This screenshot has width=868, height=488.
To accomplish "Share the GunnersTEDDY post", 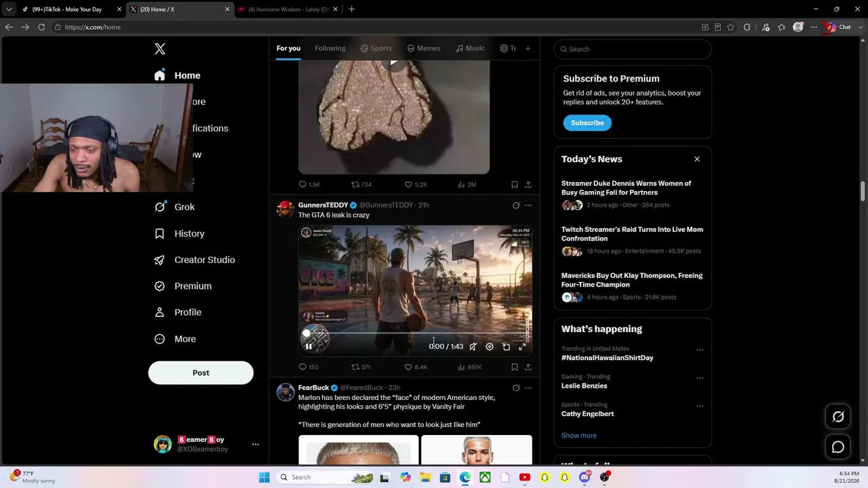I will coord(528,367).
